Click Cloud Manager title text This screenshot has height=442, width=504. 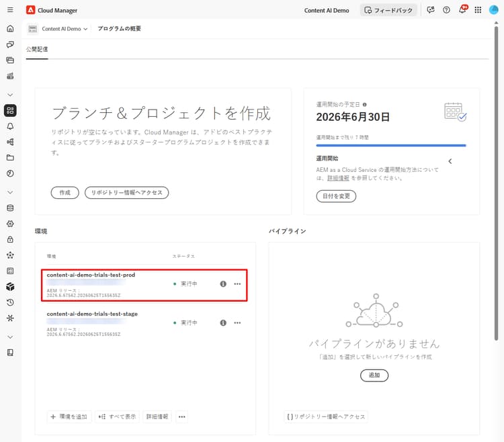tap(58, 10)
